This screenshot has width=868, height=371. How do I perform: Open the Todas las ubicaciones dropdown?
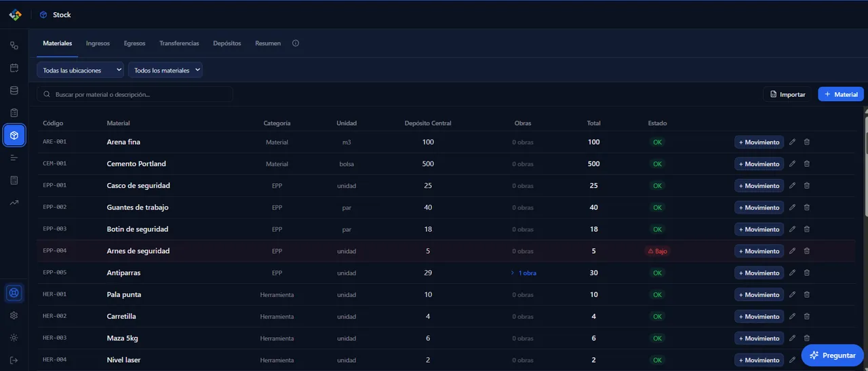coord(81,70)
